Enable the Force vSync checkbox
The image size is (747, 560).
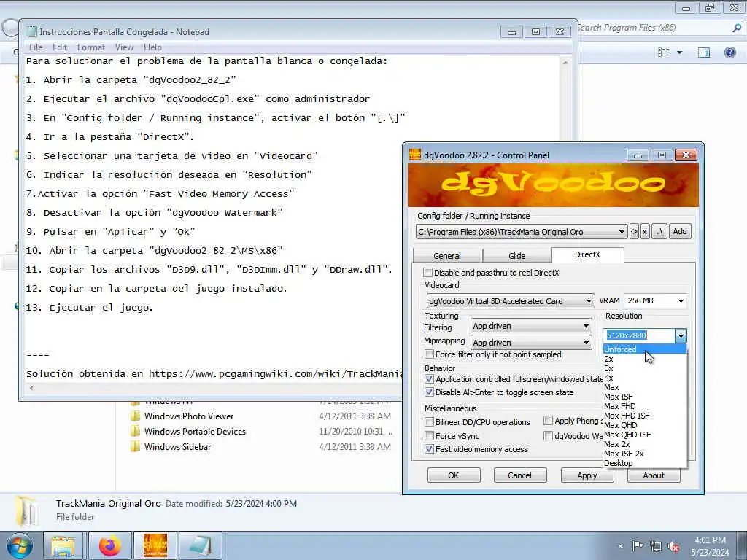click(429, 436)
